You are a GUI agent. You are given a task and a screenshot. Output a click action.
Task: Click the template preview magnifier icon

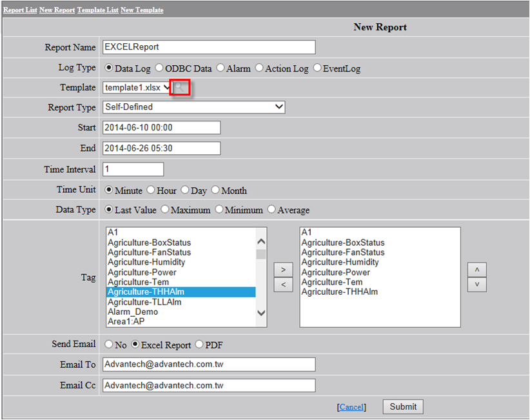coord(180,88)
